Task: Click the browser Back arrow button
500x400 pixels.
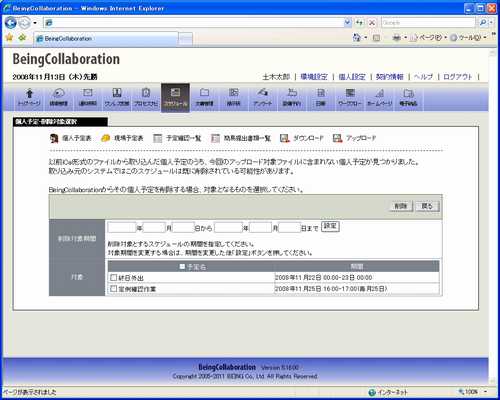Action: coord(11,23)
